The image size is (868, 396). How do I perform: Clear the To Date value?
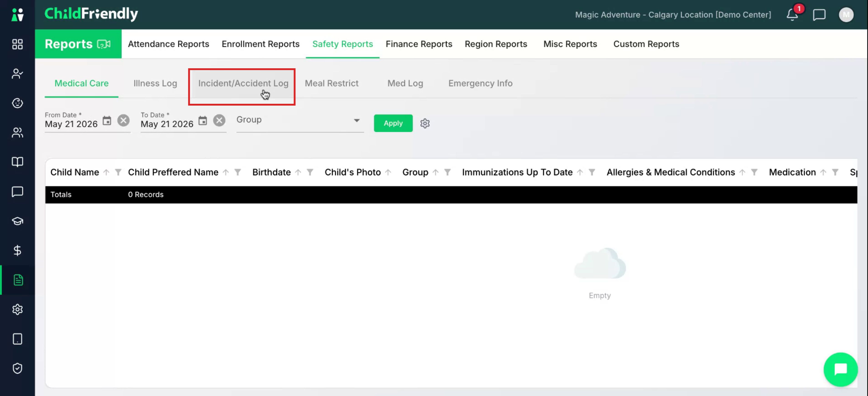click(219, 121)
